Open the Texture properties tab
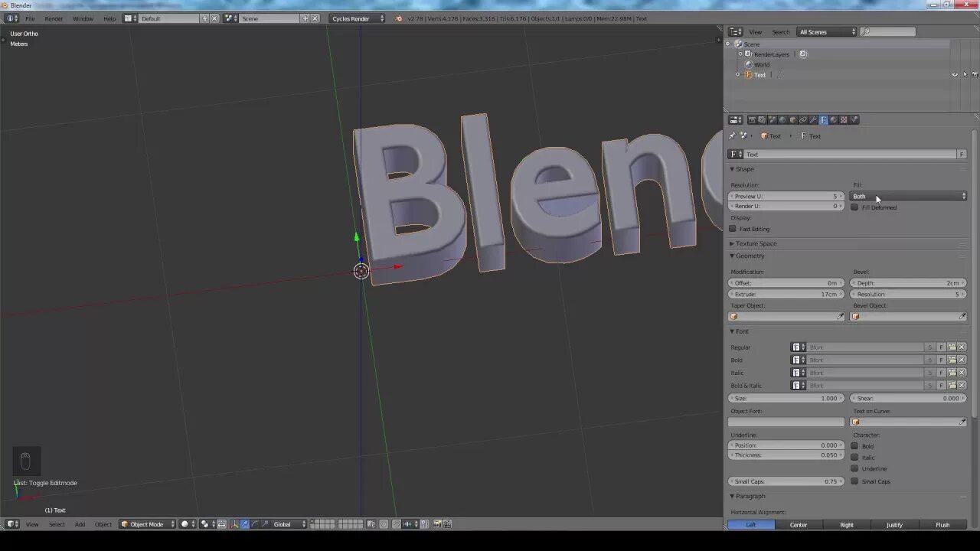Screen dimensions: 980x551 [x=844, y=120]
